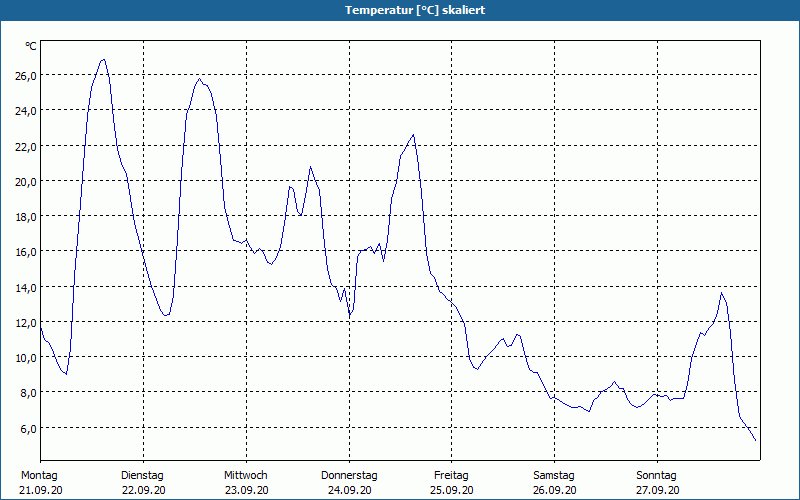Click the Donnerstag day label
The image size is (800, 500).
point(349,476)
